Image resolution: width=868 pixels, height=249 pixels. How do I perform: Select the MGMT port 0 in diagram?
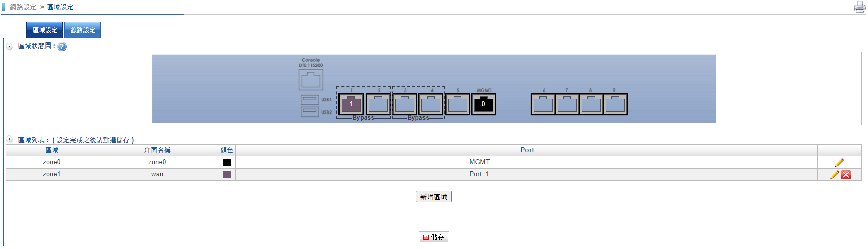(x=483, y=104)
